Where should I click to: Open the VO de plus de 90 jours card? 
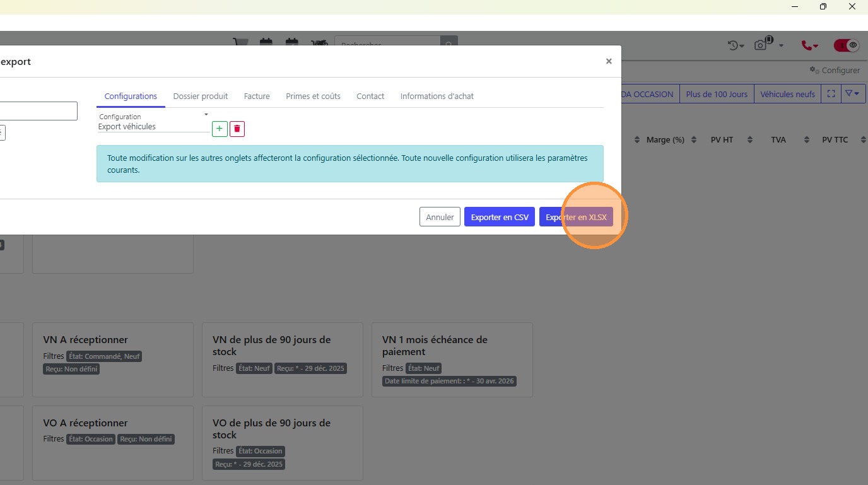point(283,443)
